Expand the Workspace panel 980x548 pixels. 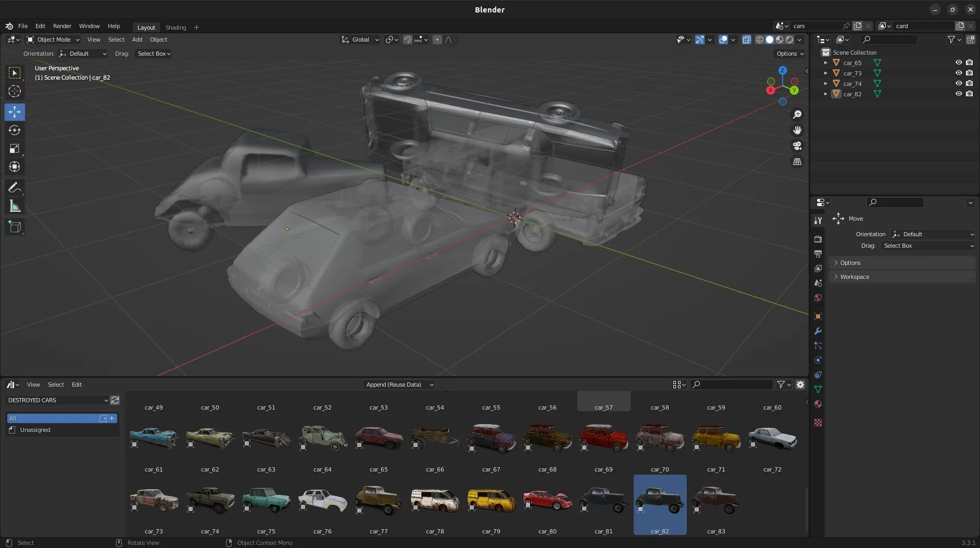click(855, 277)
